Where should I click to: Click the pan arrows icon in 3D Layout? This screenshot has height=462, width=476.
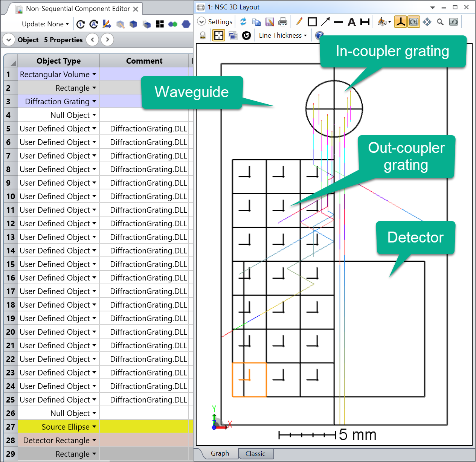point(427,22)
